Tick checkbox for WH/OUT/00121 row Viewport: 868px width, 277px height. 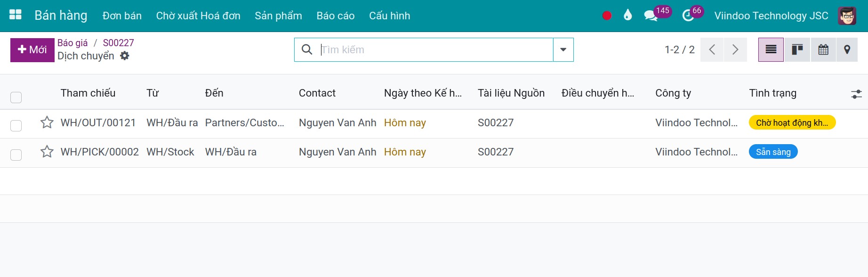coord(16,126)
